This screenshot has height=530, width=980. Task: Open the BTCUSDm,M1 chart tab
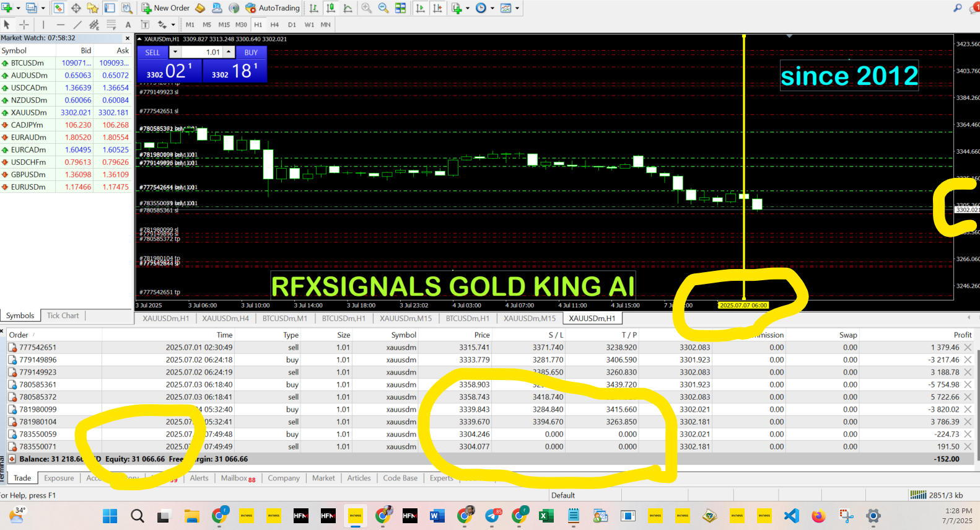pos(285,318)
